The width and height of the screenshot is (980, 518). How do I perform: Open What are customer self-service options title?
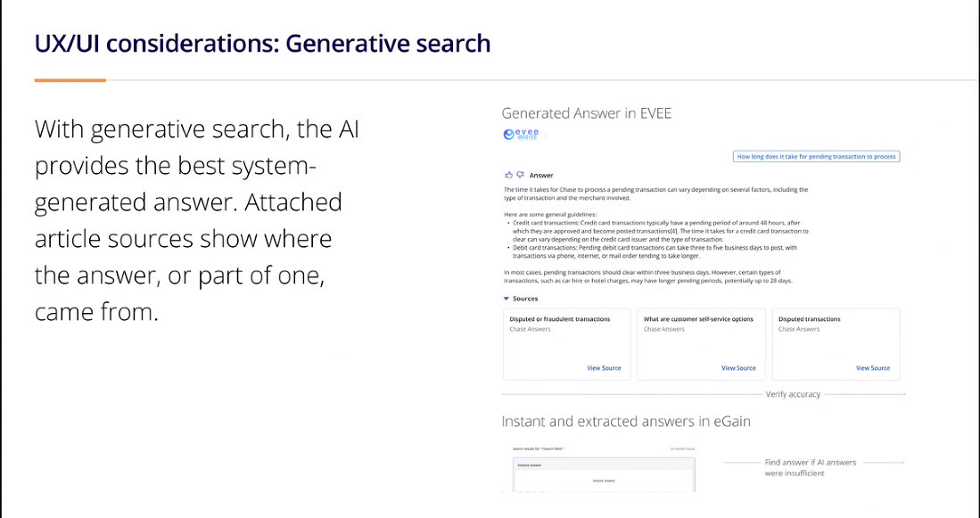[x=698, y=318]
